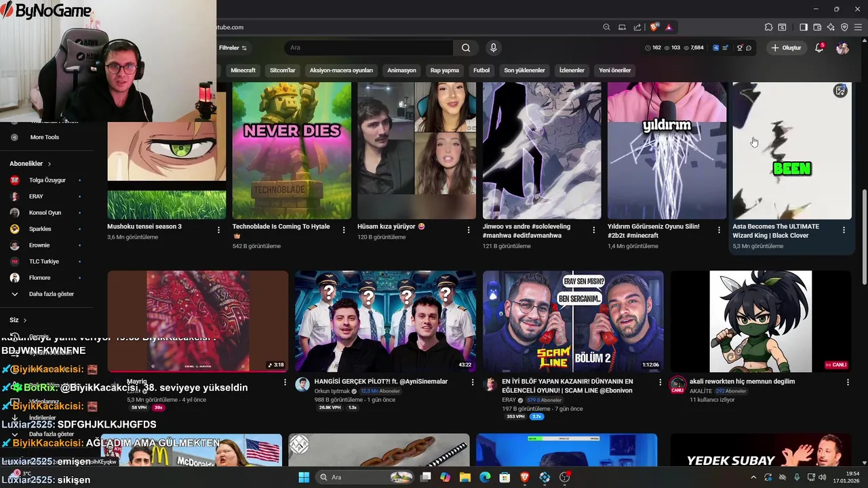Image resolution: width=868 pixels, height=488 pixels.
Task: Click the chat bubble icon in stats toolbar
Action: pyautogui.click(x=749, y=47)
